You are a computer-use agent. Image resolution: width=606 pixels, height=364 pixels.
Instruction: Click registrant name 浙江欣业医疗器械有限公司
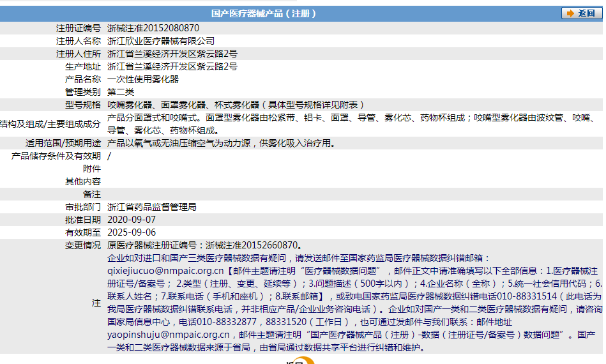161,41
